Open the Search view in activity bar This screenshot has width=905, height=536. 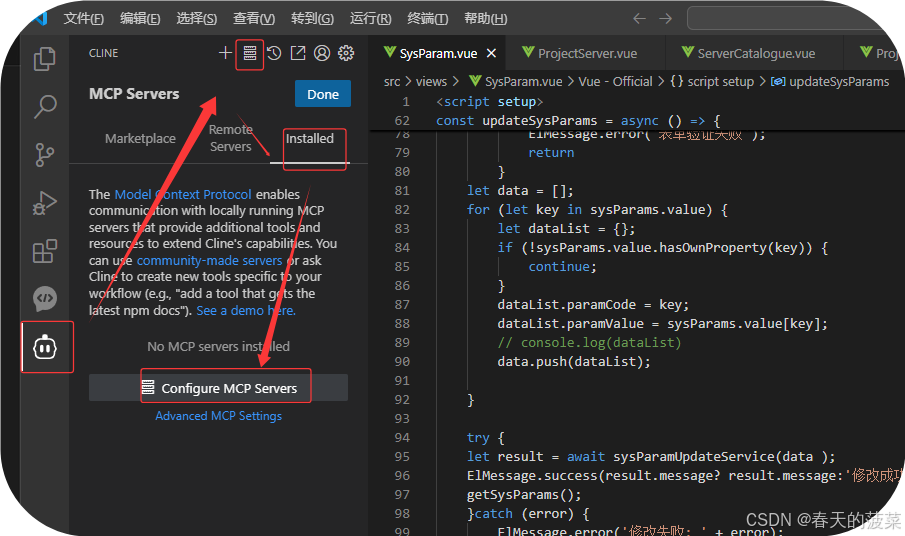pyautogui.click(x=44, y=107)
